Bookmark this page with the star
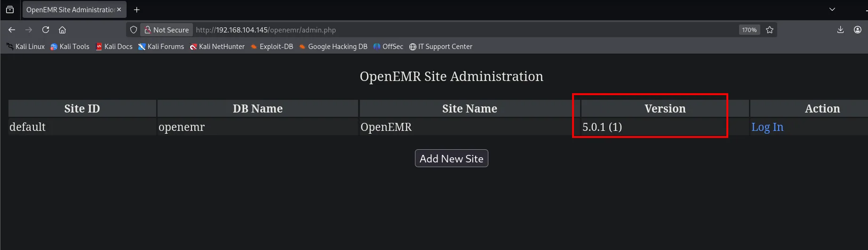This screenshot has width=868, height=250. 770,30
